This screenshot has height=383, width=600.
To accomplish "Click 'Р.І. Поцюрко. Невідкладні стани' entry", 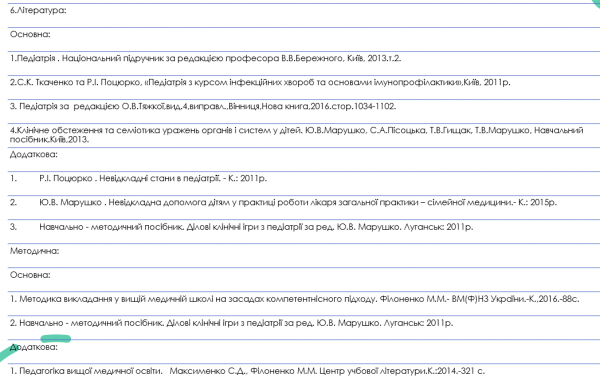I will [153, 179].
